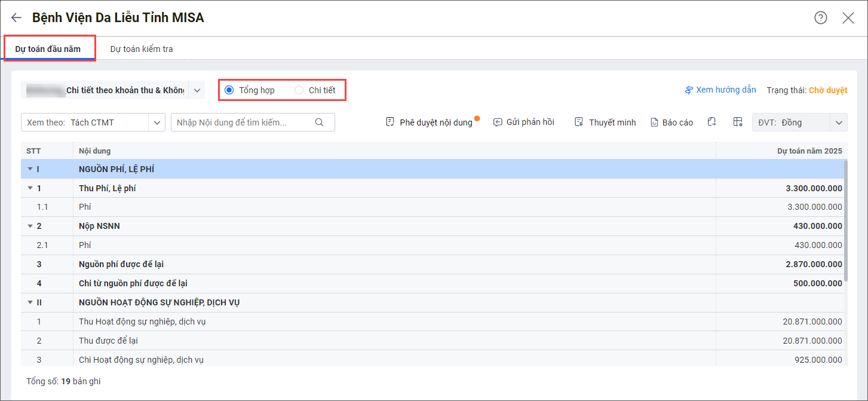Open the Xem theo Tách CTMT dropdown

(x=157, y=123)
